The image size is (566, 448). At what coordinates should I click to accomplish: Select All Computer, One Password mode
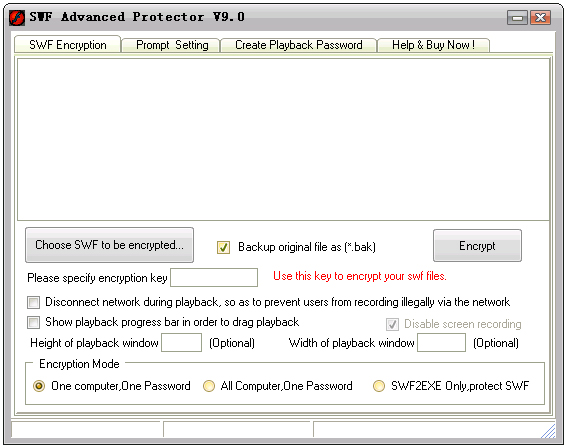[x=209, y=386]
